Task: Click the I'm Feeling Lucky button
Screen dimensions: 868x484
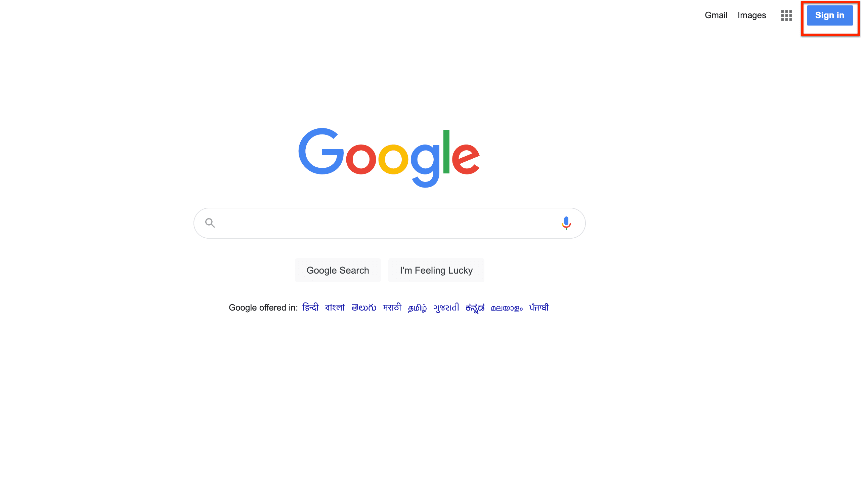Action: tap(436, 270)
